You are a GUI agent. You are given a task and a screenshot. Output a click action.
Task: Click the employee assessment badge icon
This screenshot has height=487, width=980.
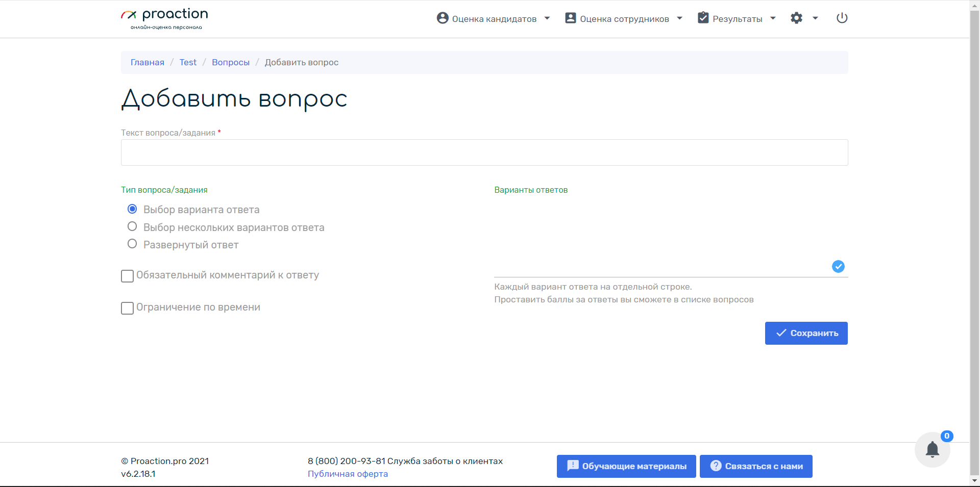pyautogui.click(x=571, y=18)
